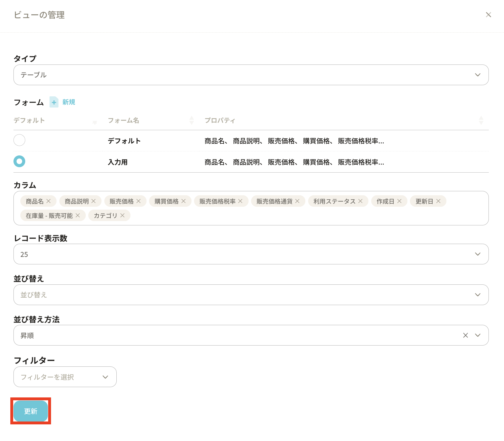Open the フィルターを選択 dropdown
Viewport: 504px width, 441px height.
(65, 377)
